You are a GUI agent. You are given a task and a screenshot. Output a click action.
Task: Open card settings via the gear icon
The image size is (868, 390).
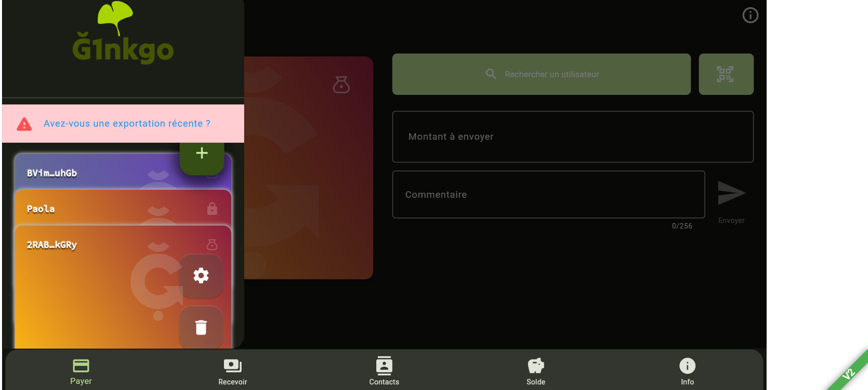pos(201,275)
